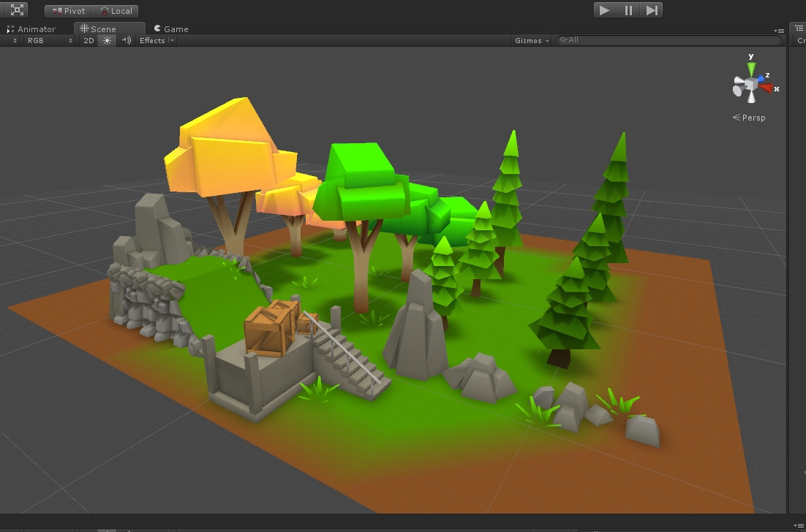Enable 2D view mode
This screenshot has height=532, width=806.
[88, 41]
